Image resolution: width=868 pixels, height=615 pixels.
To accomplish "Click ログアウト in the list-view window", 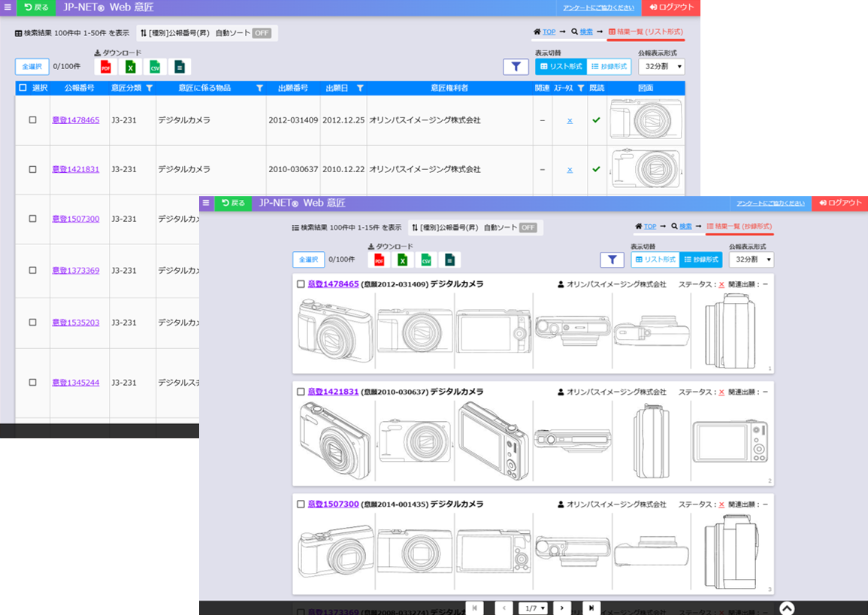I will click(x=671, y=8).
